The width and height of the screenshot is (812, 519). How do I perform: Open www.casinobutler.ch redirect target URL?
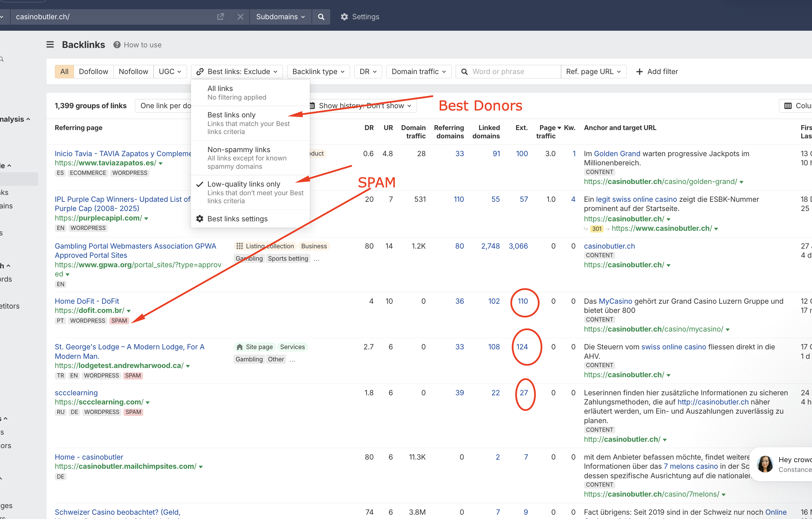point(662,228)
